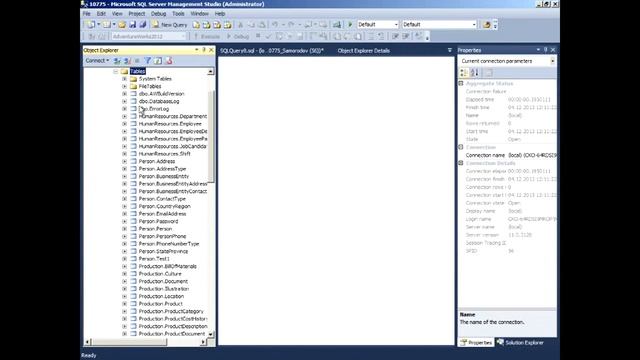This screenshot has height=360, width=640.
Task: Click the Categorized view icon in Properties
Action: tap(464, 73)
